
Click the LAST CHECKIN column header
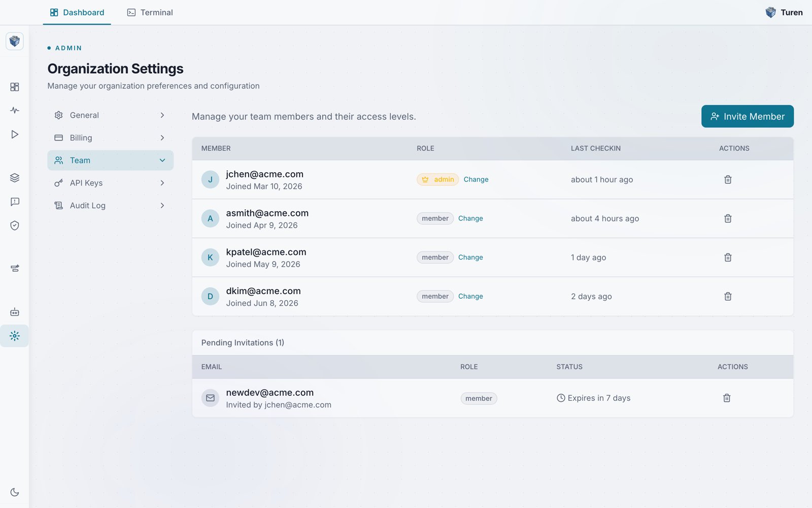point(596,148)
